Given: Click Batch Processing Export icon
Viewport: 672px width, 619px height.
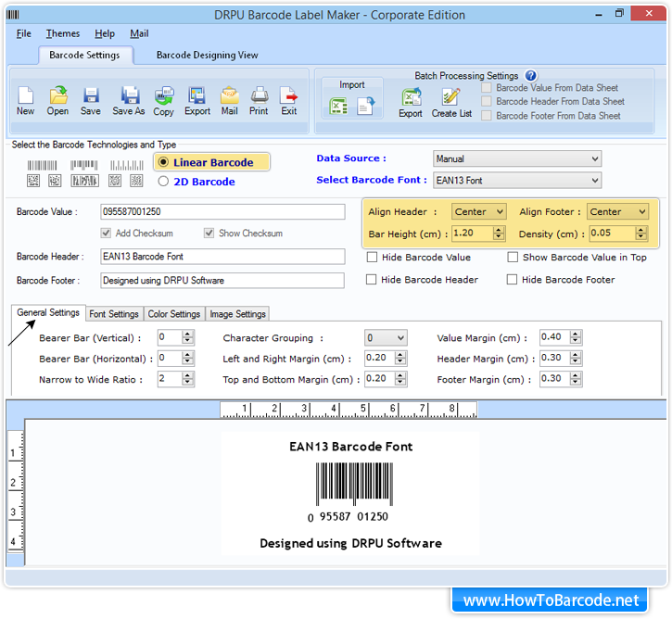Looking at the screenshot, I should coord(411,97).
